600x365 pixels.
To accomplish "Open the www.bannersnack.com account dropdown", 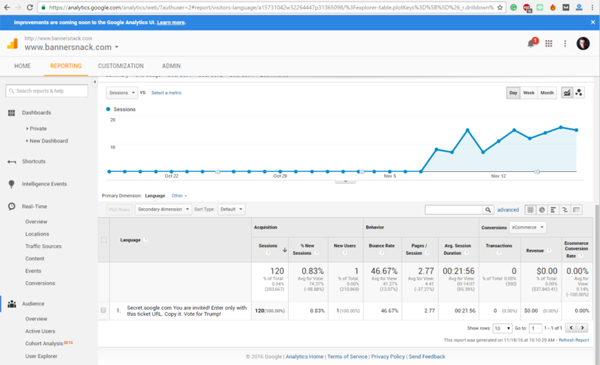I will click(72, 47).
